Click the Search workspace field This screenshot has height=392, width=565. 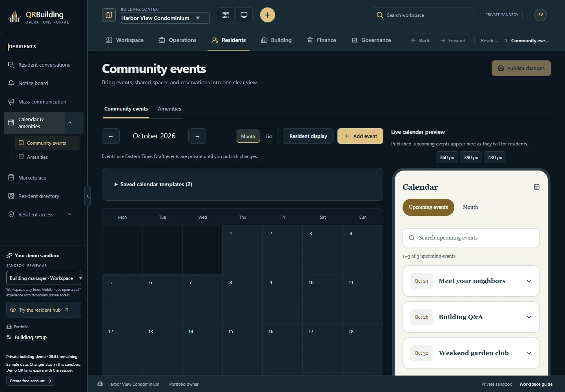coord(423,15)
